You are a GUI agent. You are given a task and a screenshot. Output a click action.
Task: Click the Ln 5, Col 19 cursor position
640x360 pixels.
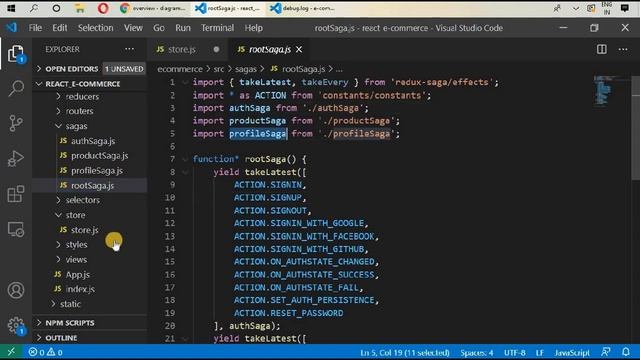(404, 352)
